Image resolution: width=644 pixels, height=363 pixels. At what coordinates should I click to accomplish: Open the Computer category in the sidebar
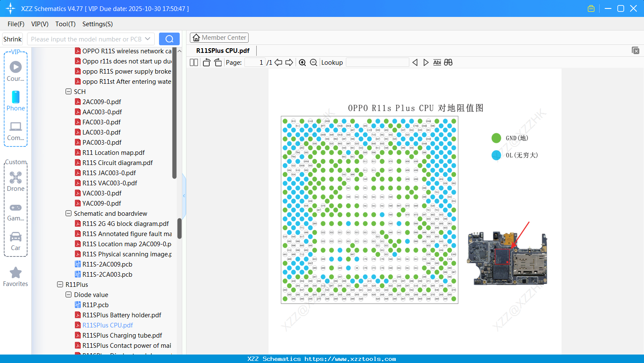point(16,131)
